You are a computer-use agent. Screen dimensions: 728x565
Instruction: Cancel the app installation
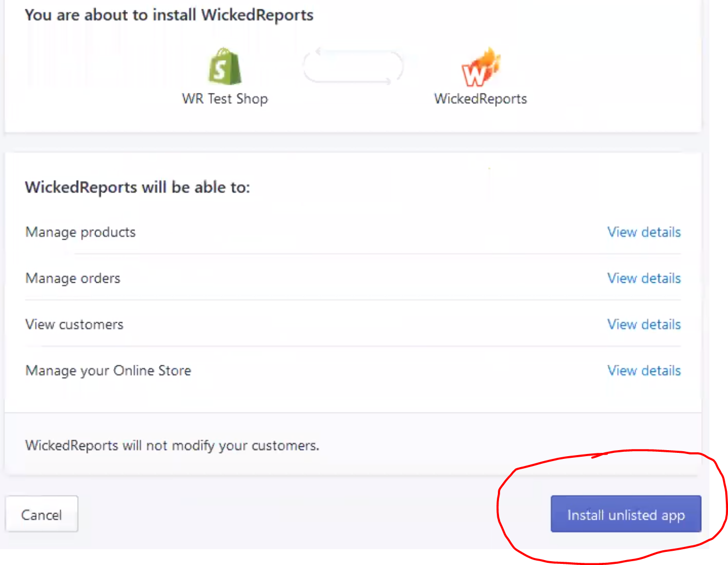[42, 514]
